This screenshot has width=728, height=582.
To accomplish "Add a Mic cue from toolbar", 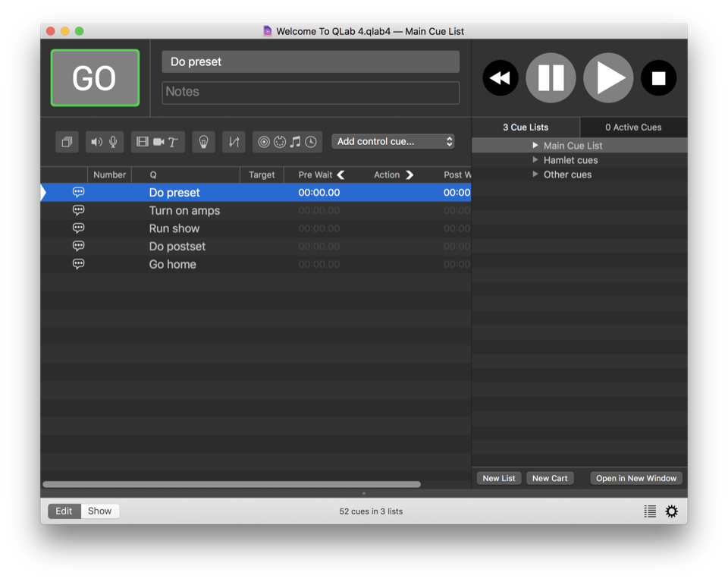I will pyautogui.click(x=114, y=142).
